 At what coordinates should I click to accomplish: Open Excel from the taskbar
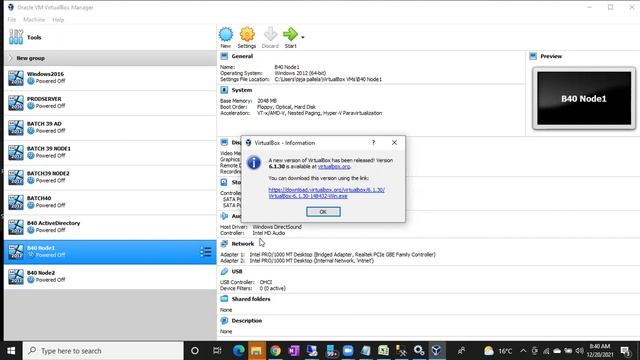pos(383,351)
